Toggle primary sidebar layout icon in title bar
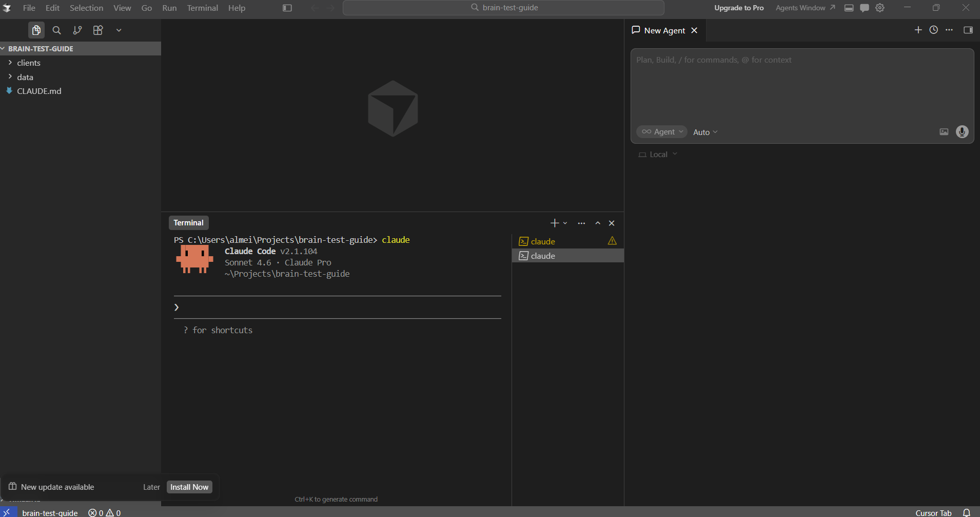 coord(287,8)
